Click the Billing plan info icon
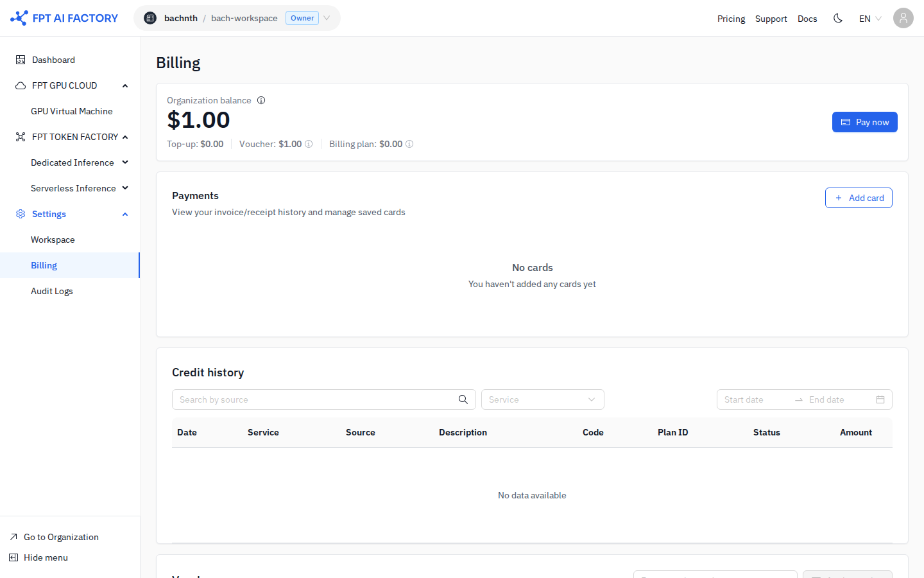 409,144
